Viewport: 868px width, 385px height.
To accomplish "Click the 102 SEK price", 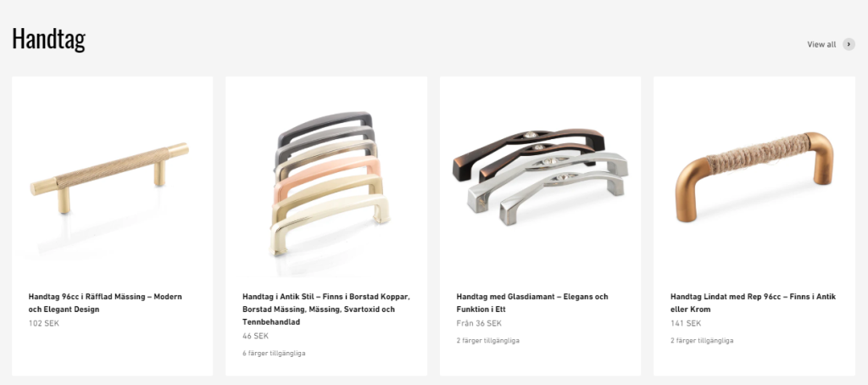I will pos(43,323).
